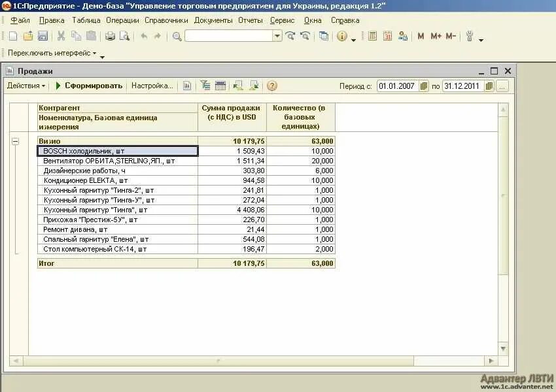
Task: Open the Таблица menu
Action: coord(86,20)
